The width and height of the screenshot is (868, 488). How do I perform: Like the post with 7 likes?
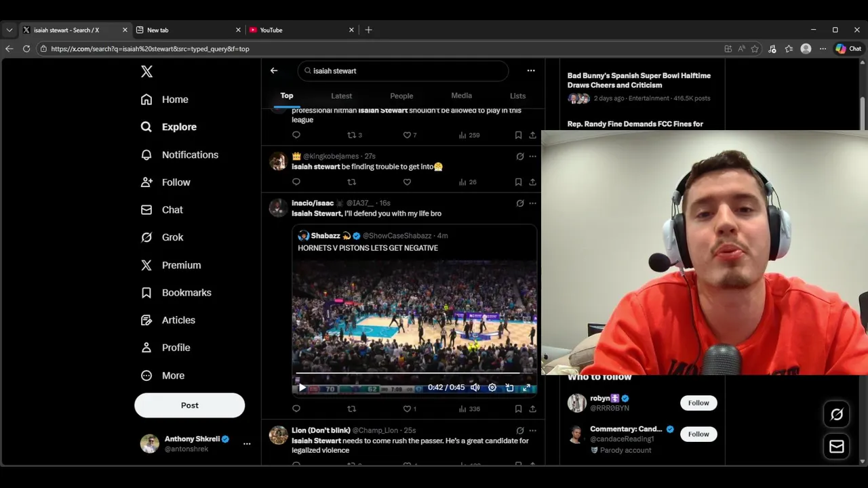[x=410, y=135]
